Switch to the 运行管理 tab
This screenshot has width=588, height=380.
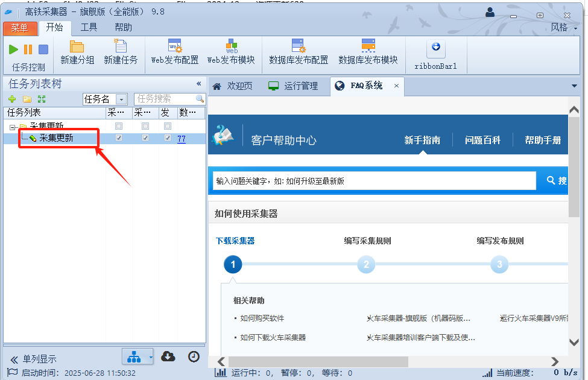[x=293, y=86]
